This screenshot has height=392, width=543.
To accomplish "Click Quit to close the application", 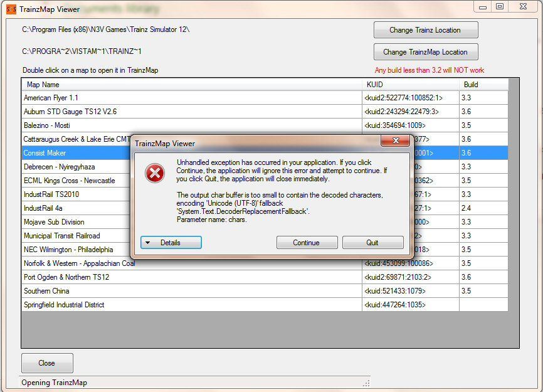I will pyautogui.click(x=372, y=242).
